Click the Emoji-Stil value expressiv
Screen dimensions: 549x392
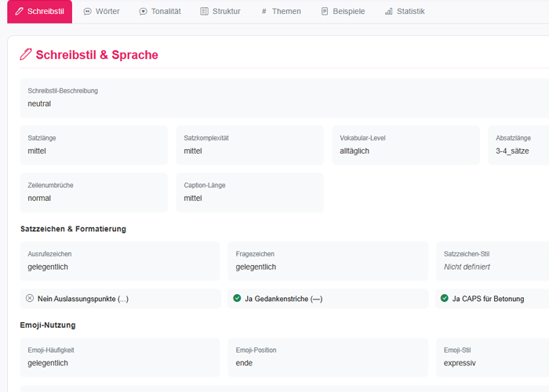point(460,363)
